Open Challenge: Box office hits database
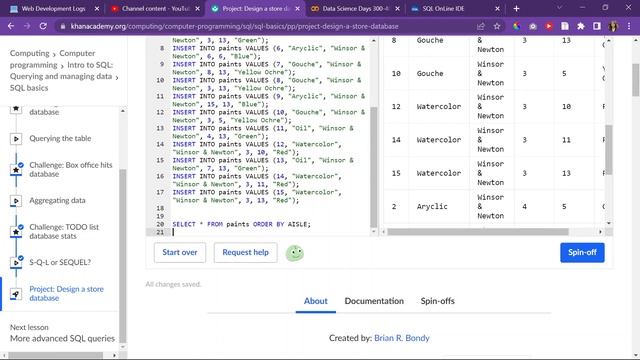The height and width of the screenshot is (360, 640). pos(71,169)
